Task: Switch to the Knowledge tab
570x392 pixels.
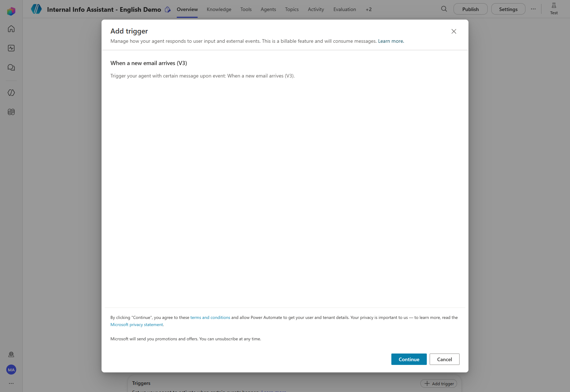Action: pos(219,9)
